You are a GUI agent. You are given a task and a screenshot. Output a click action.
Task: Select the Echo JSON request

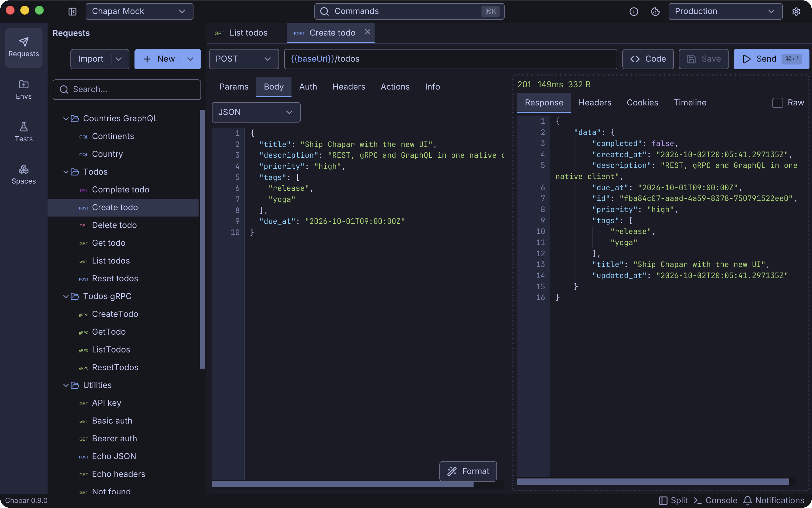[123, 456]
